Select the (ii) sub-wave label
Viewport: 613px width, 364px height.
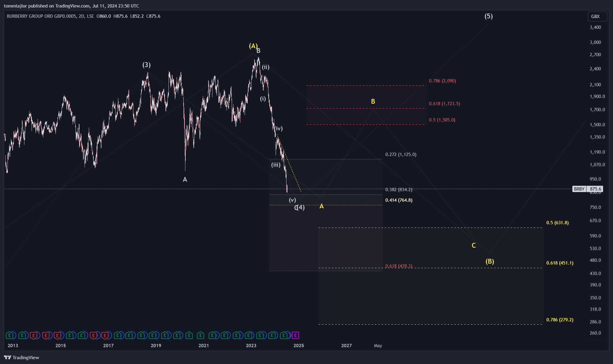[x=265, y=67]
